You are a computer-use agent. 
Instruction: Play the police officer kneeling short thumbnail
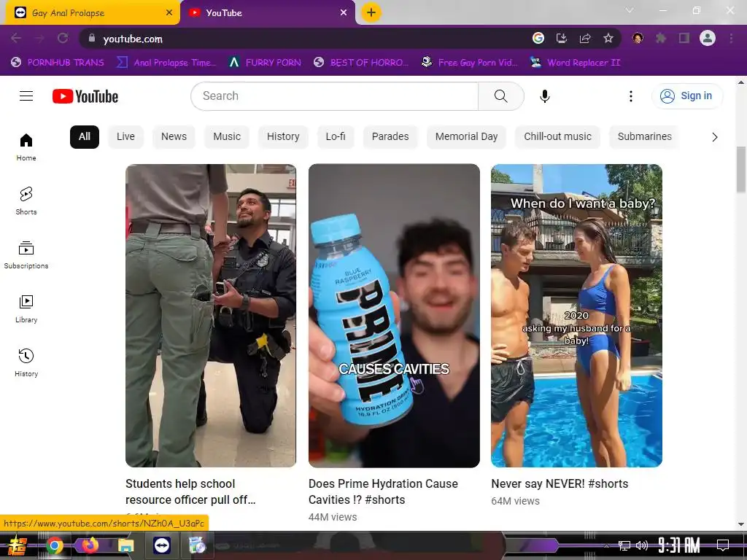click(x=211, y=315)
